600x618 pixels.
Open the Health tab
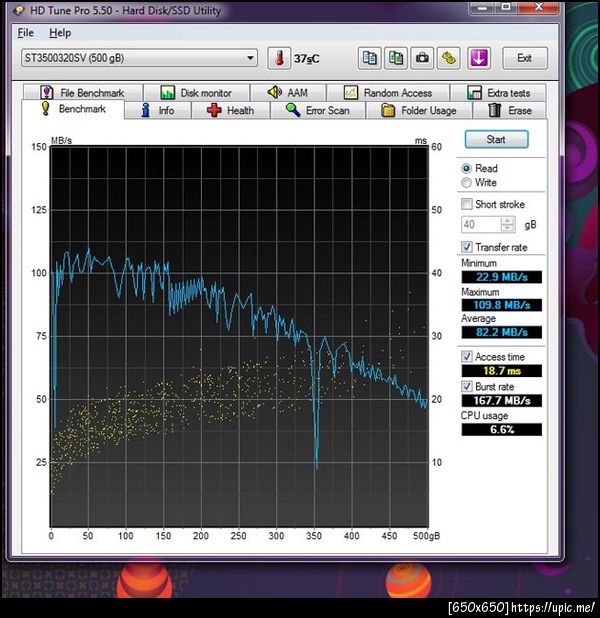(231, 110)
